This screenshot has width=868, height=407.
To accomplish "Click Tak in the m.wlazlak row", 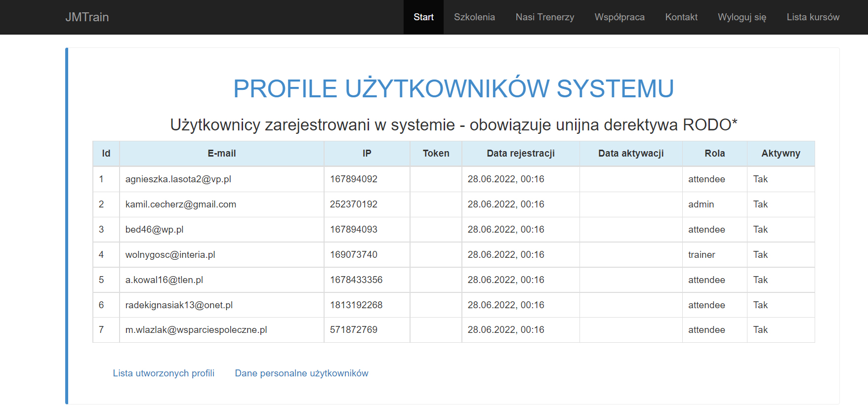I will [x=760, y=330].
